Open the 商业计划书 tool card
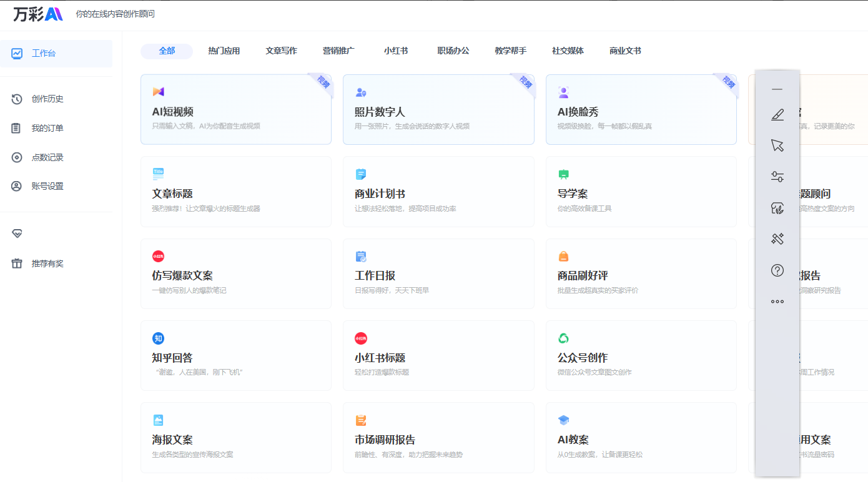Screen dimensions: 868x482 [x=438, y=192]
